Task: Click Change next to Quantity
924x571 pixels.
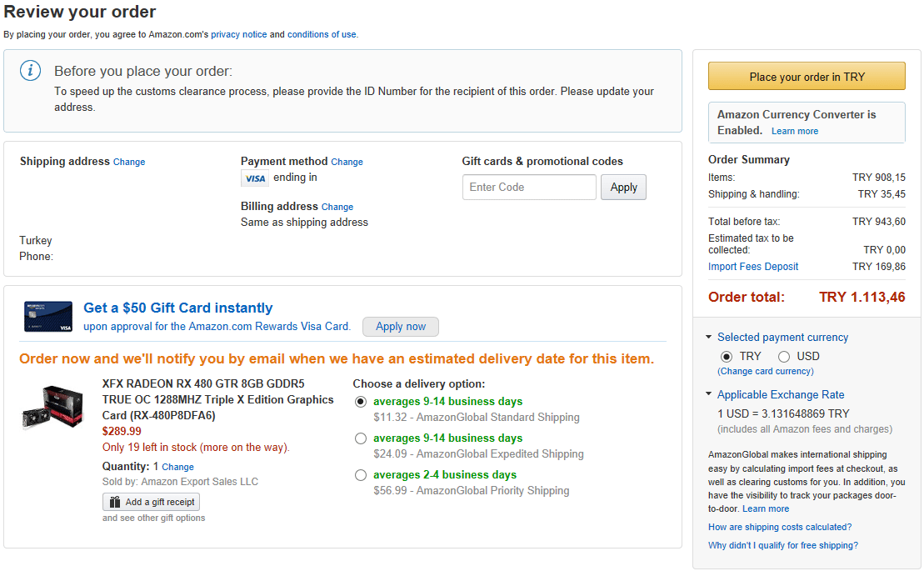Action: (177, 467)
